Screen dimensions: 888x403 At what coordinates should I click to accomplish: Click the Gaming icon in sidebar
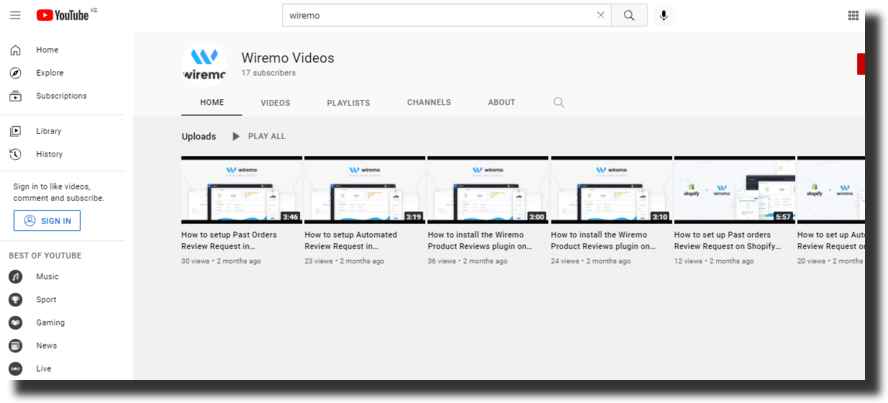[15, 323]
